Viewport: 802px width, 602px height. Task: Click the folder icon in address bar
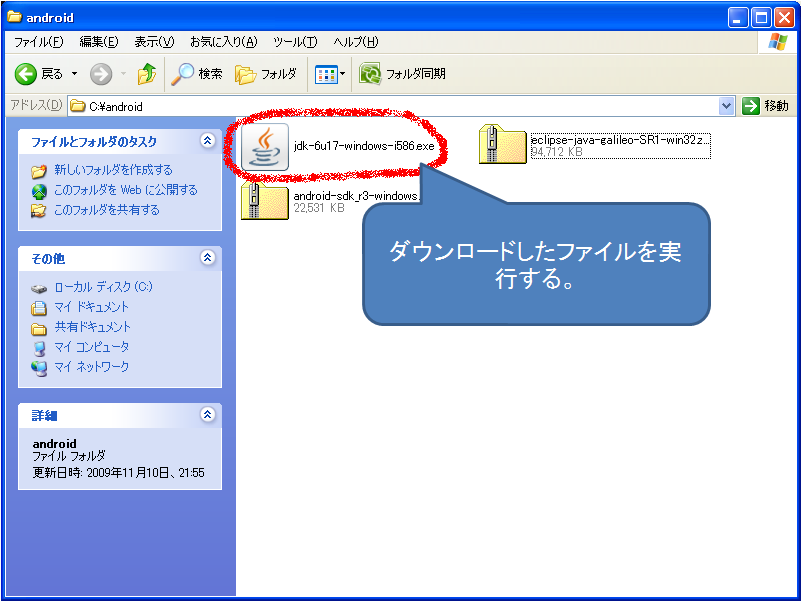pyautogui.click(x=78, y=106)
